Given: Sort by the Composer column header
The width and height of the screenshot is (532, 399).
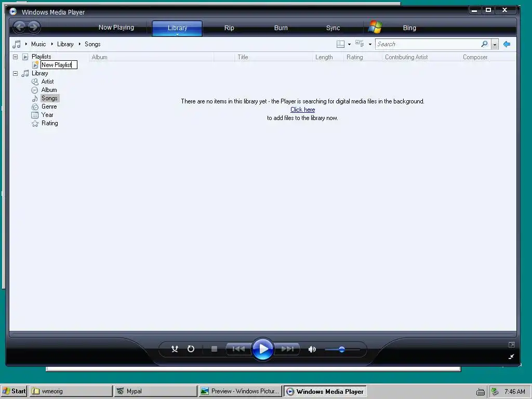Looking at the screenshot, I should pos(488,57).
